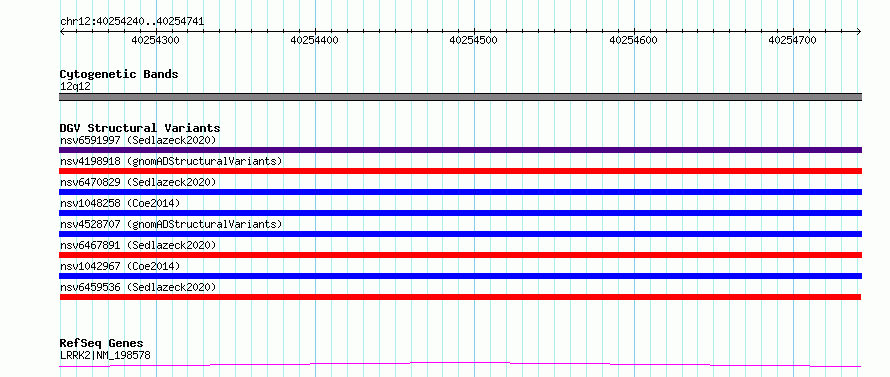Click ruler position label 40254500

[x=473, y=40]
